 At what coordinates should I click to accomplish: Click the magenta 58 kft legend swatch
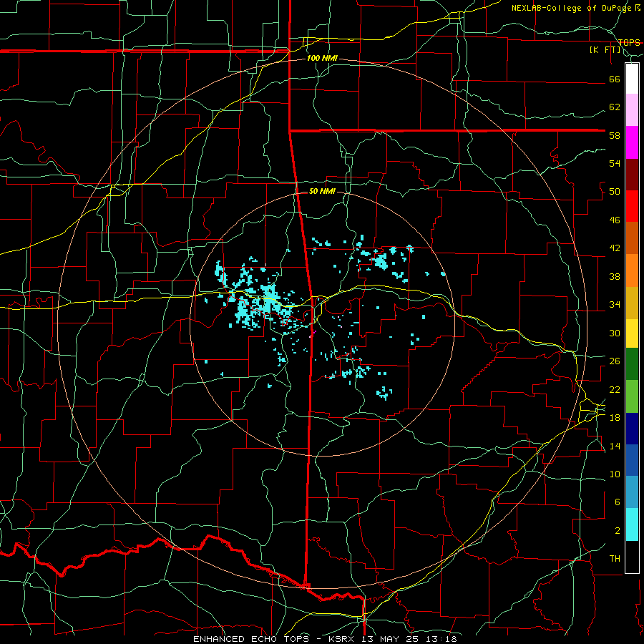click(x=632, y=142)
